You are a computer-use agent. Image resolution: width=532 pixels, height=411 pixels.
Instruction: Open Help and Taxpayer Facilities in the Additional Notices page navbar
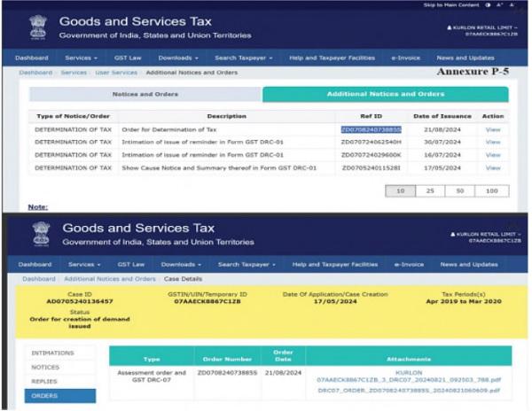[332, 58]
